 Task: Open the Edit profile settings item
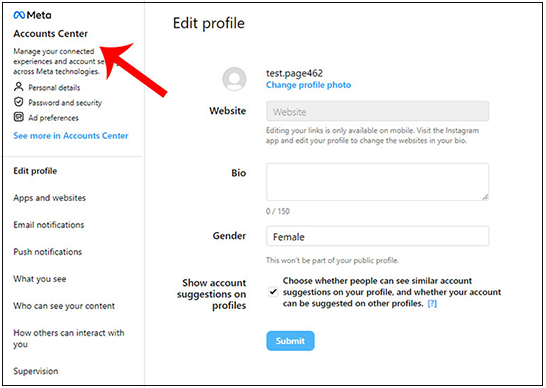pos(35,171)
